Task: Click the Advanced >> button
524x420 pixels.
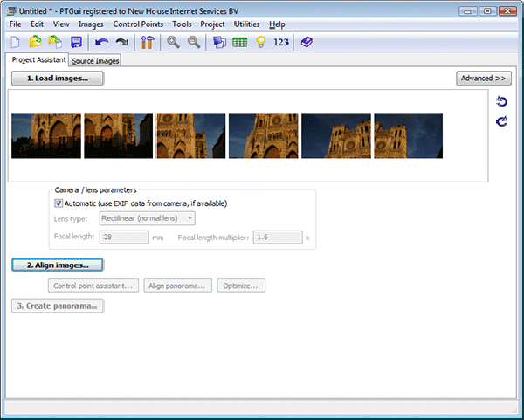Action: (x=484, y=79)
